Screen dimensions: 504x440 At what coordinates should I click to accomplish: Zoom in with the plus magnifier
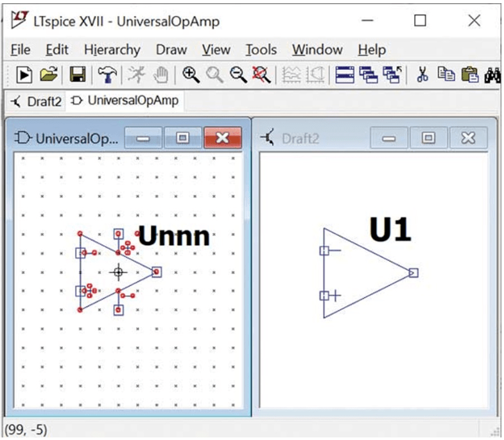(x=191, y=75)
